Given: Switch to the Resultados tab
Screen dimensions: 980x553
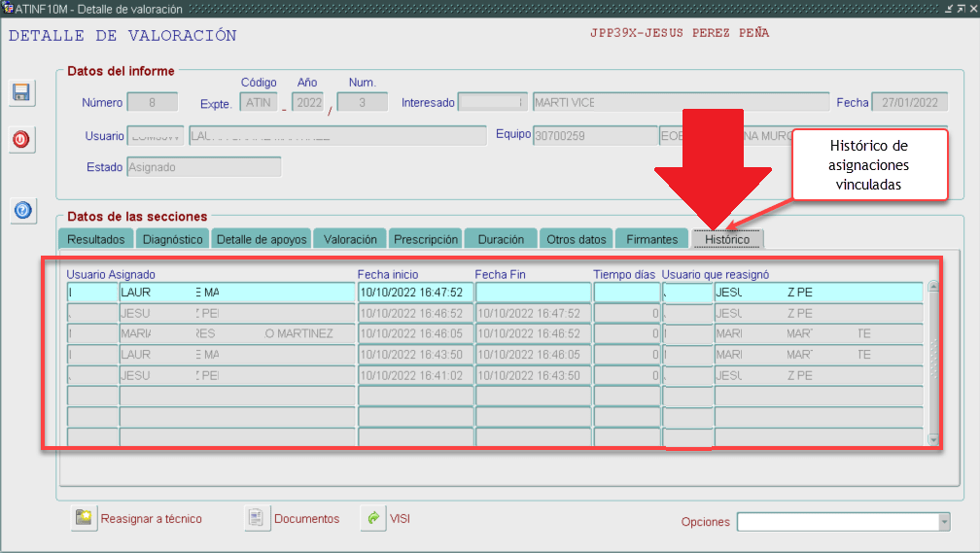Looking at the screenshot, I should tap(96, 239).
